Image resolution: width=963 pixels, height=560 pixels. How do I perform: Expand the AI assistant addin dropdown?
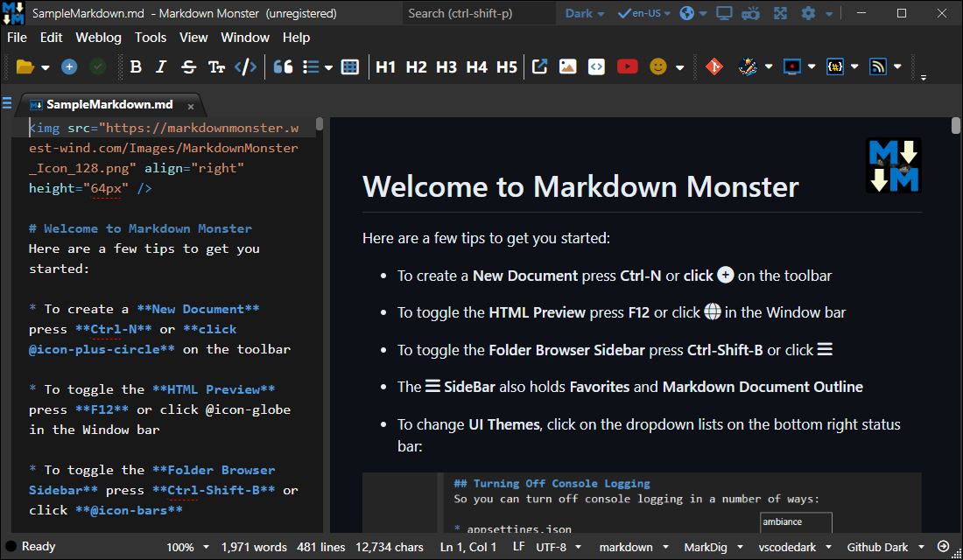pos(769,66)
